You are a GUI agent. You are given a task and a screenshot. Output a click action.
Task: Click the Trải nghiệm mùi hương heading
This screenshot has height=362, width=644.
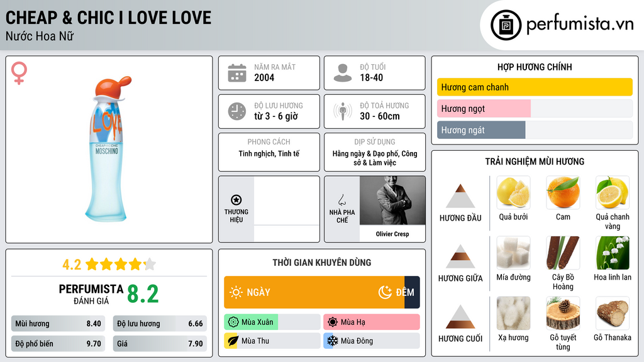pyautogui.click(x=535, y=162)
